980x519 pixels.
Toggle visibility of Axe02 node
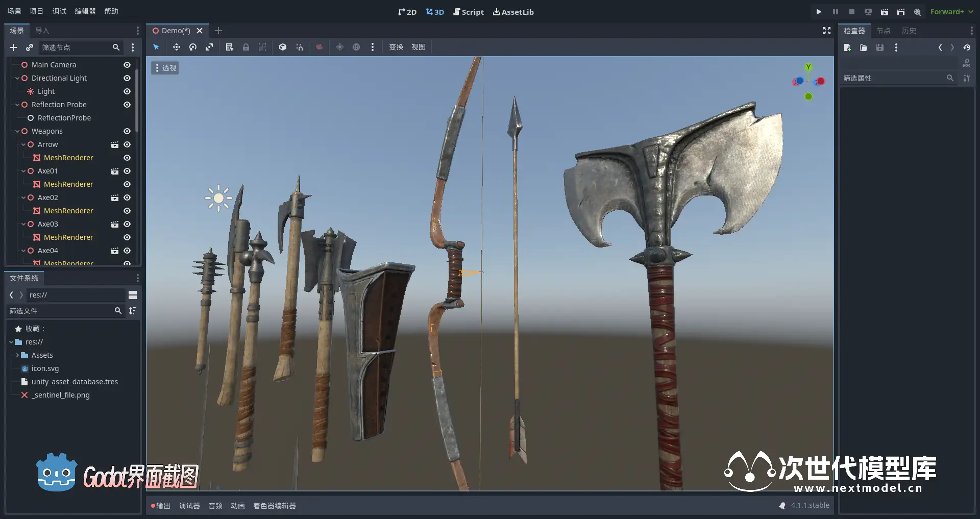coord(127,197)
